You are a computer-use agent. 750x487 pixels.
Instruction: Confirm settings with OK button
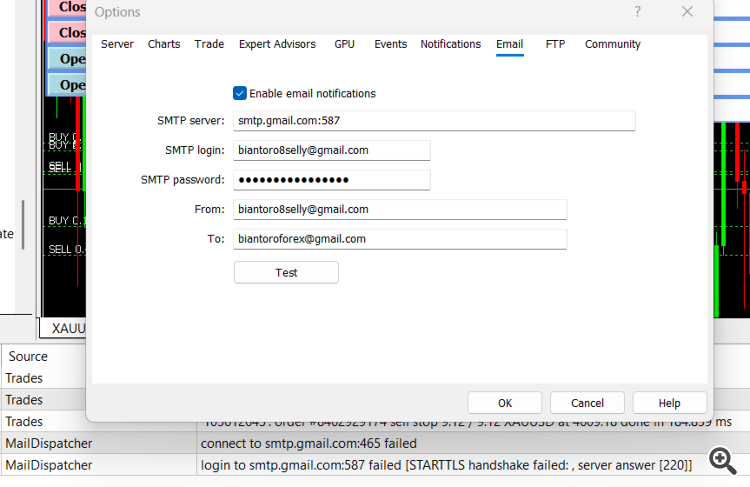click(x=505, y=403)
